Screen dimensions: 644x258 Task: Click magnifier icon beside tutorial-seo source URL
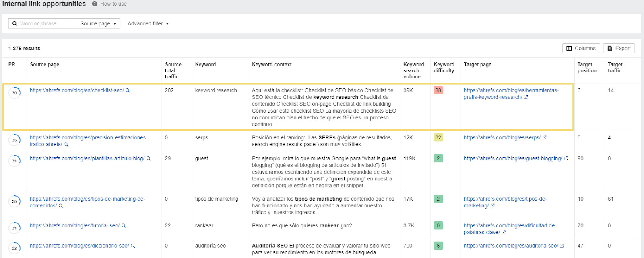pos(124,226)
